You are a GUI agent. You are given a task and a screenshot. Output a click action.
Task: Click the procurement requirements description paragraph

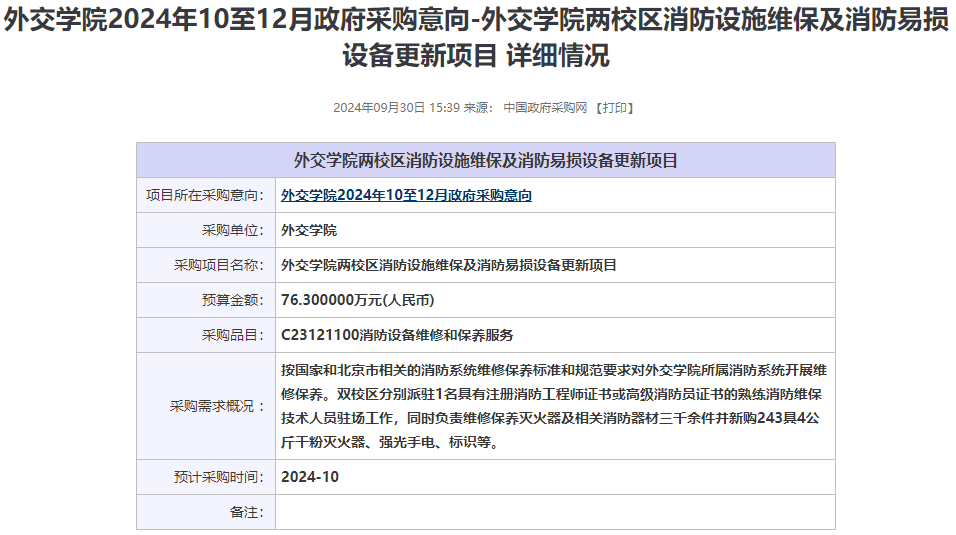[x=553, y=406]
